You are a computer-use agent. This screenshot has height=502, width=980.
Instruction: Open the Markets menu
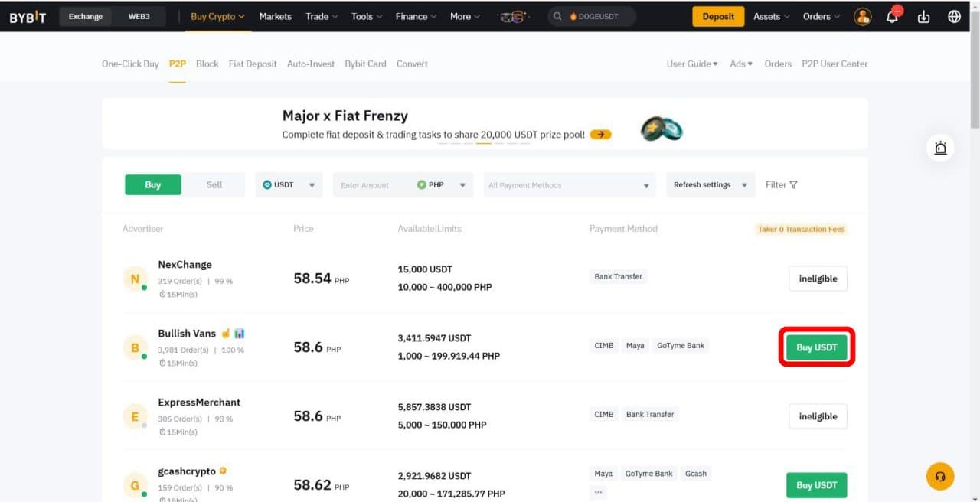coord(275,17)
